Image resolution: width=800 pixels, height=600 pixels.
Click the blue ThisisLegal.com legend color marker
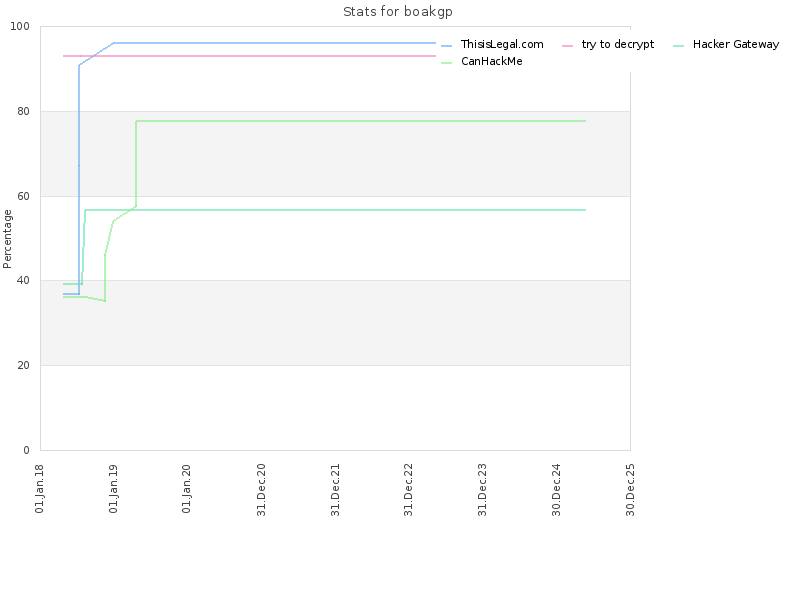446,46
